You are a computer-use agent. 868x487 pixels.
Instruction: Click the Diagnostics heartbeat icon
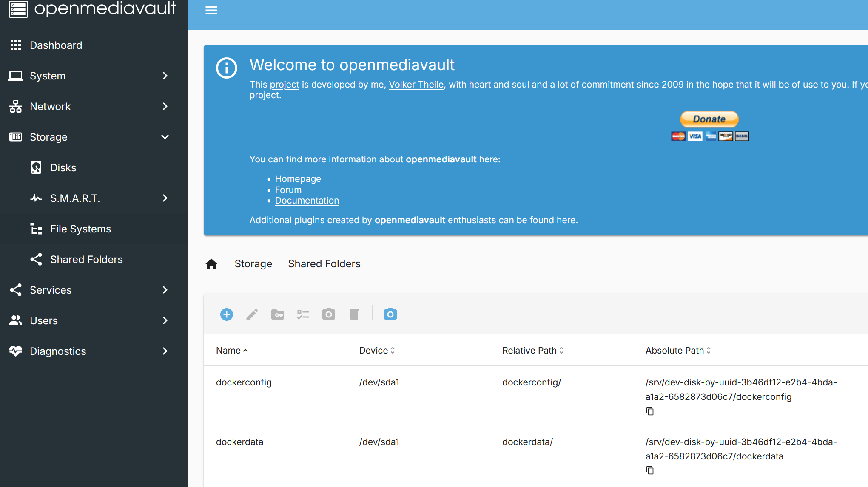click(x=16, y=351)
